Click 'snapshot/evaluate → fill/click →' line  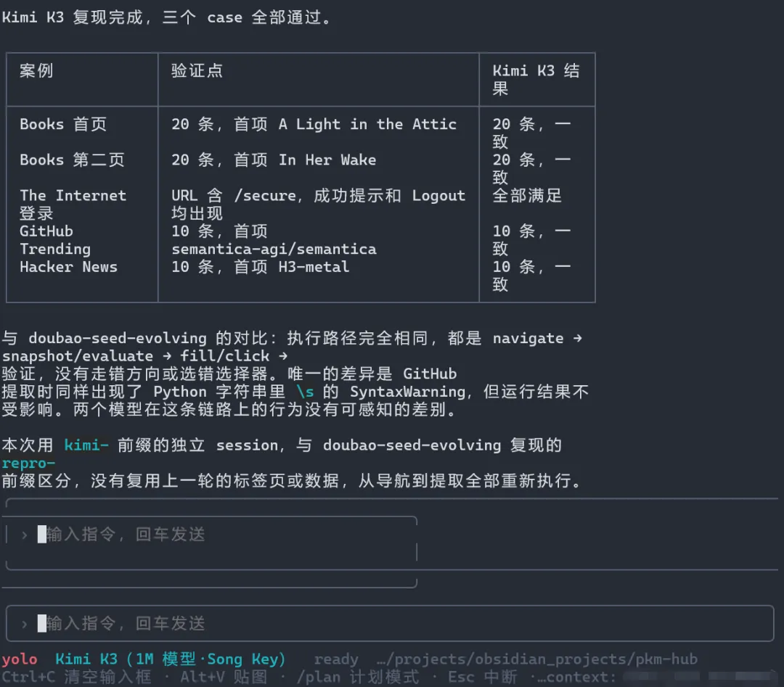pos(145,355)
